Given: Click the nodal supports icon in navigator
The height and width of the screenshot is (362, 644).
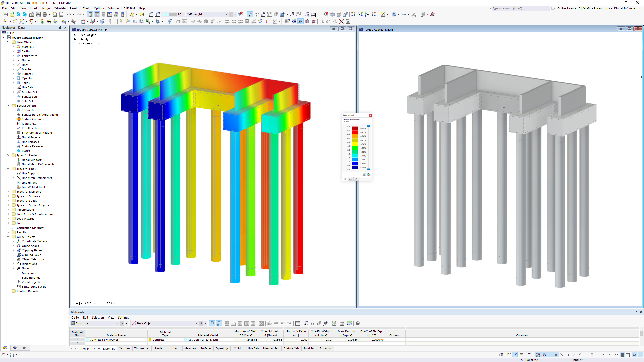Looking at the screenshot, I should [x=19, y=160].
